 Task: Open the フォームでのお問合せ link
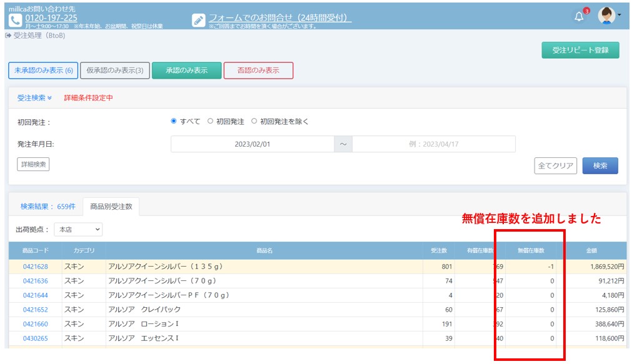[x=279, y=18]
